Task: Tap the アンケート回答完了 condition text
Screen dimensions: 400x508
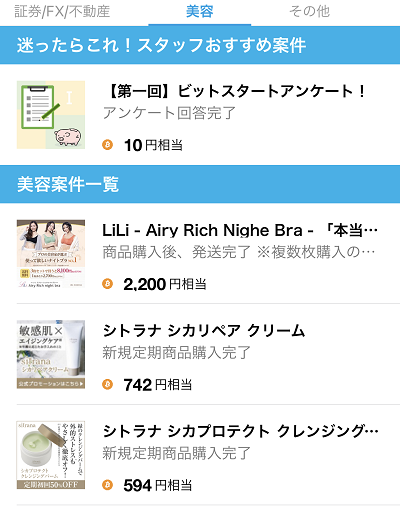Action: coord(169,113)
